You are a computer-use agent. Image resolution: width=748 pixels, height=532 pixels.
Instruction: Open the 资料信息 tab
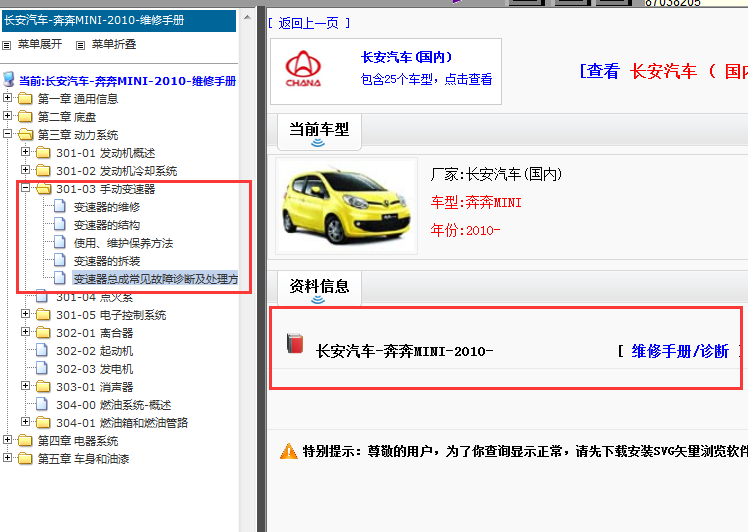(x=319, y=289)
